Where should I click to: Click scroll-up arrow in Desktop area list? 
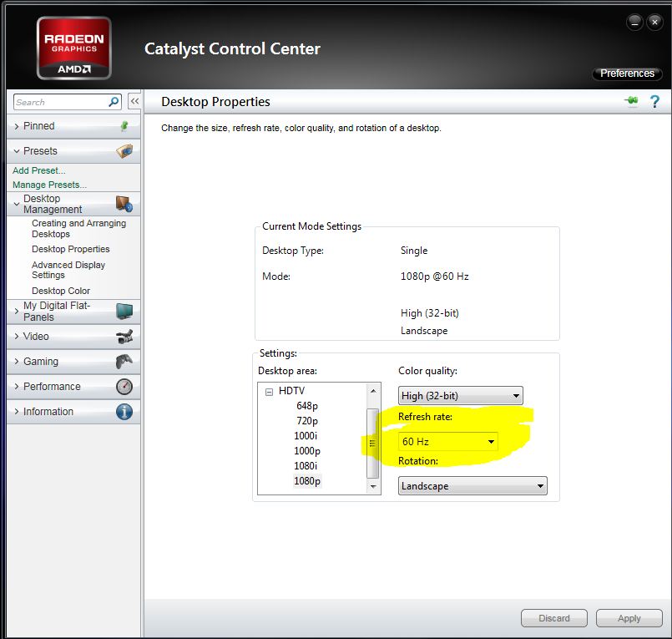point(373,391)
